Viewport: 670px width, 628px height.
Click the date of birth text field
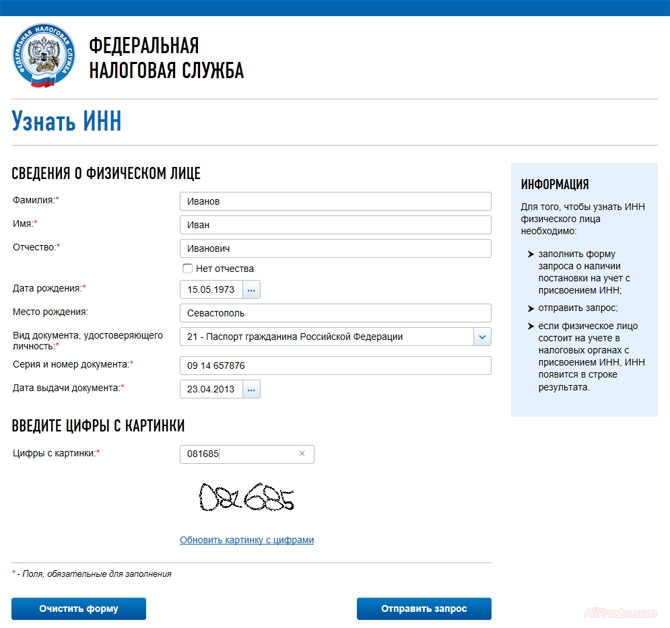(210, 290)
